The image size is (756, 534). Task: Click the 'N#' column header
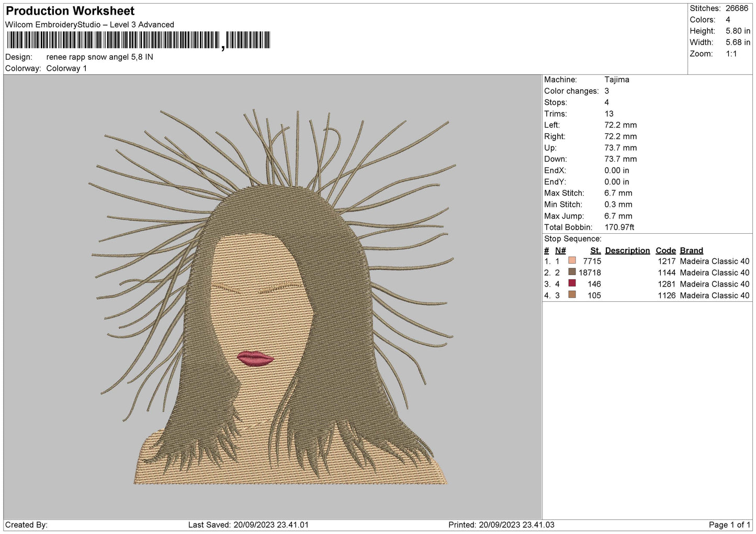560,251
